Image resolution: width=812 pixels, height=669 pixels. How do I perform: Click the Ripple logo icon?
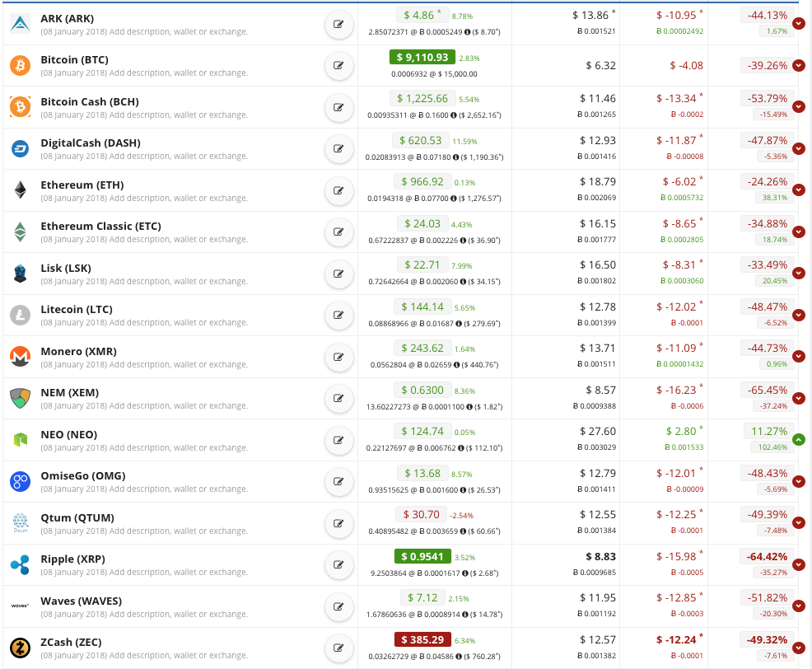pos(21,564)
